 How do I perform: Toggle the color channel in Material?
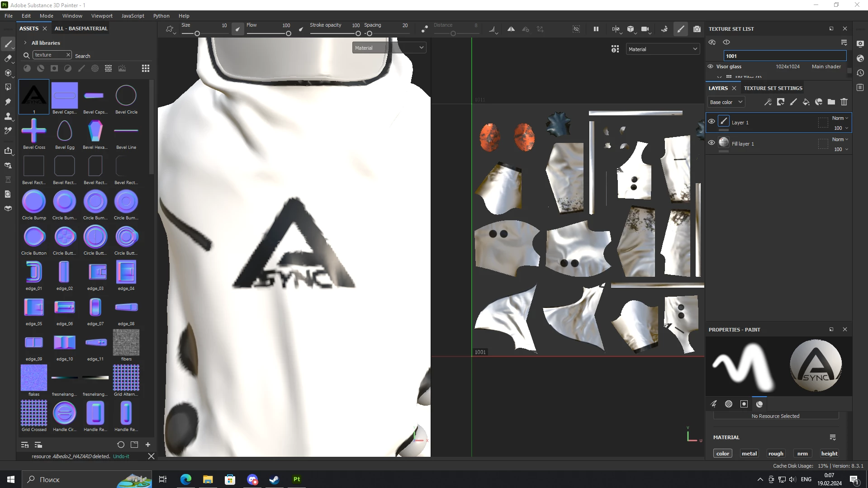723,454
